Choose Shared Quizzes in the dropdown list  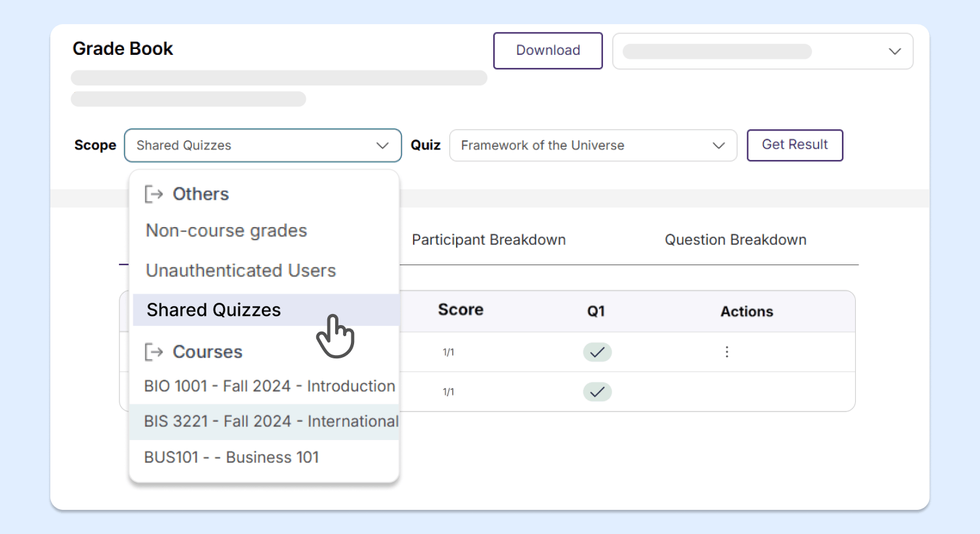(265, 309)
